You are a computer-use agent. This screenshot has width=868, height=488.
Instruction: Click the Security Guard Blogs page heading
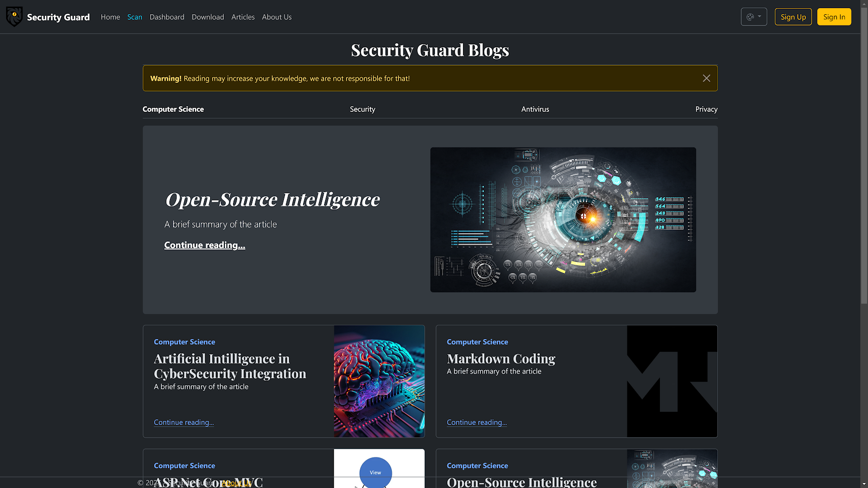[430, 50]
